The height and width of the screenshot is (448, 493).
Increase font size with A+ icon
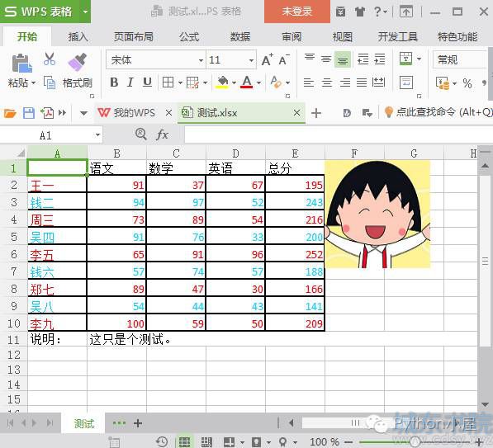point(267,59)
